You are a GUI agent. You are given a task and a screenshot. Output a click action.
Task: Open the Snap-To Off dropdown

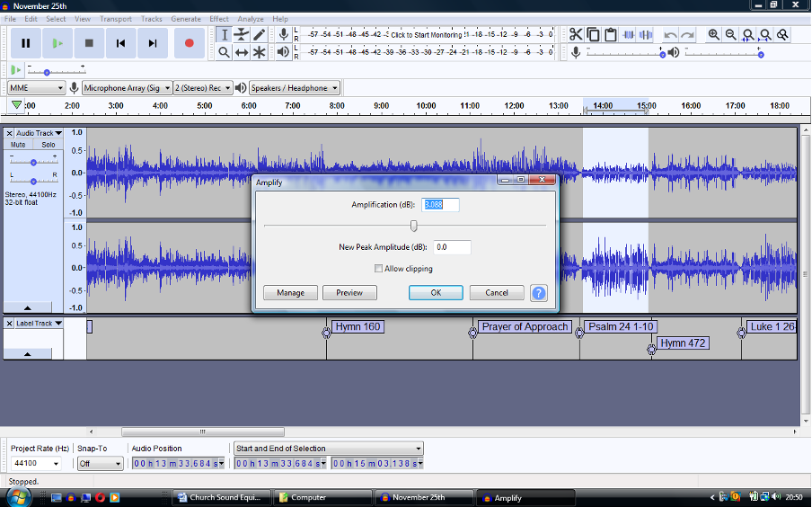click(x=101, y=464)
